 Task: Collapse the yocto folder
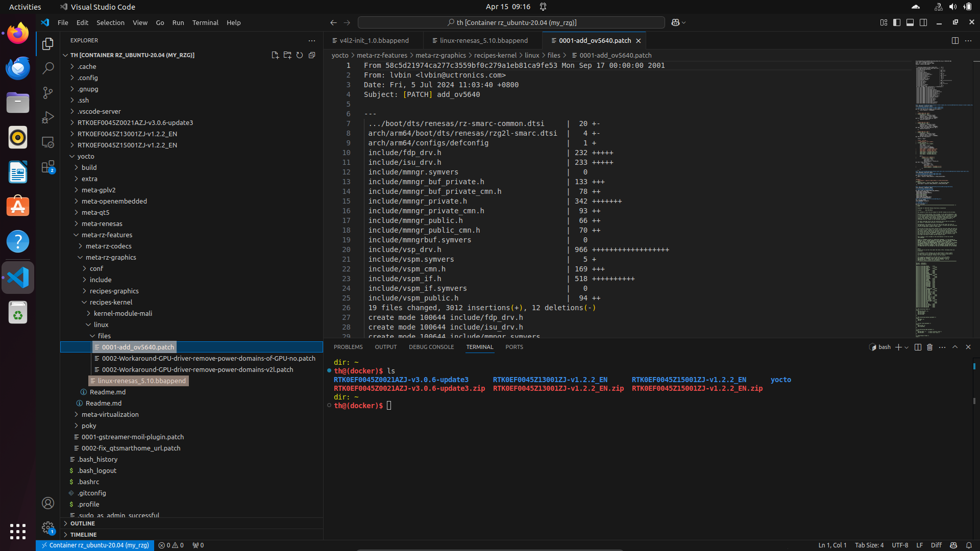[x=191, y=156]
